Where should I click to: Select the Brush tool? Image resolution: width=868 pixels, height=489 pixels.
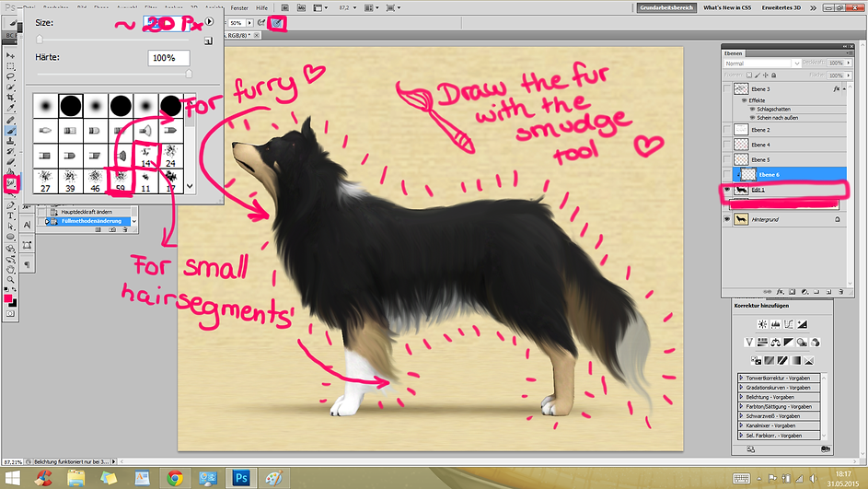coord(10,131)
